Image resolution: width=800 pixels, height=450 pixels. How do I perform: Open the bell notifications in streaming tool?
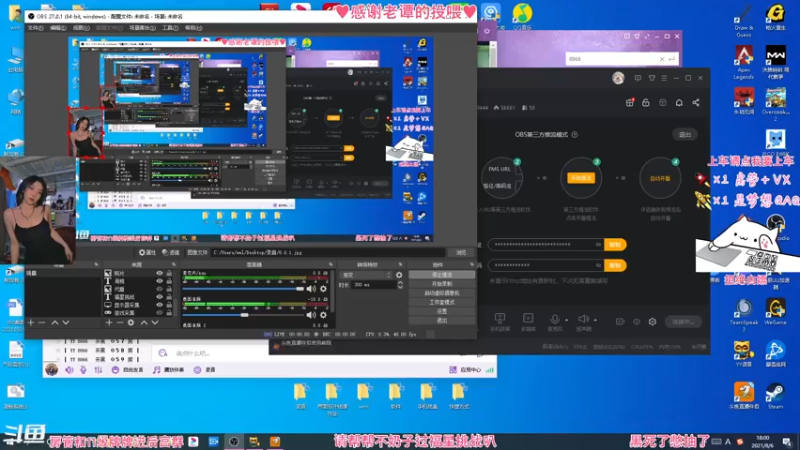679,103
